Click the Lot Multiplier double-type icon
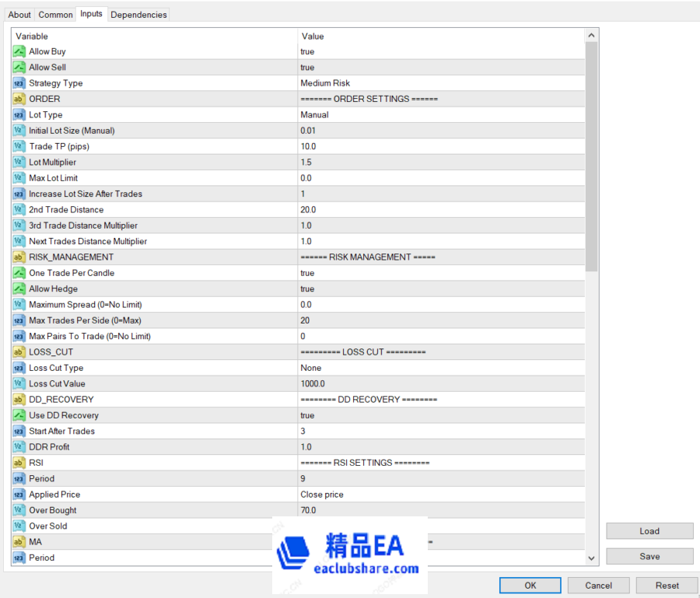This screenshot has width=700, height=598. pyautogui.click(x=19, y=163)
